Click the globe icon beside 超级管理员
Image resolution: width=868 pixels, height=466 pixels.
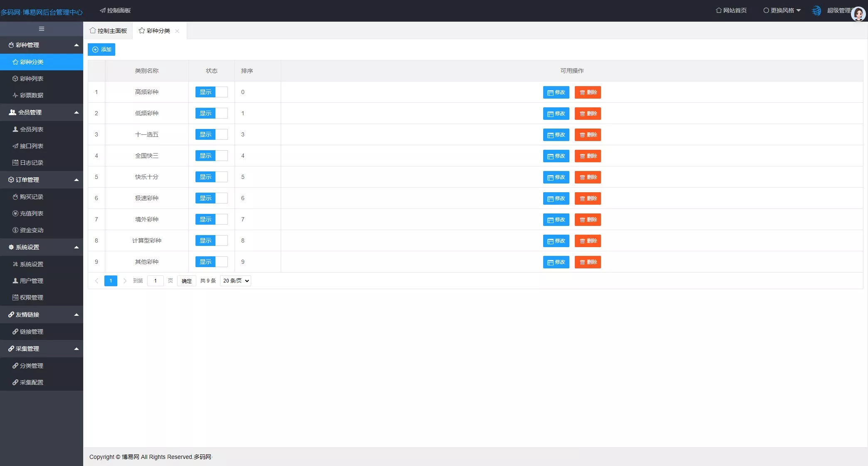pos(816,11)
